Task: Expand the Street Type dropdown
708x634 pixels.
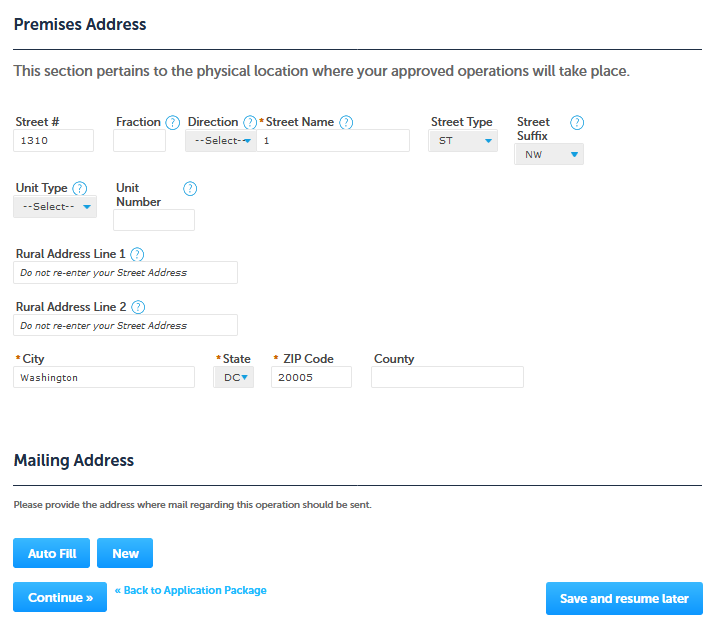Action: click(x=463, y=141)
